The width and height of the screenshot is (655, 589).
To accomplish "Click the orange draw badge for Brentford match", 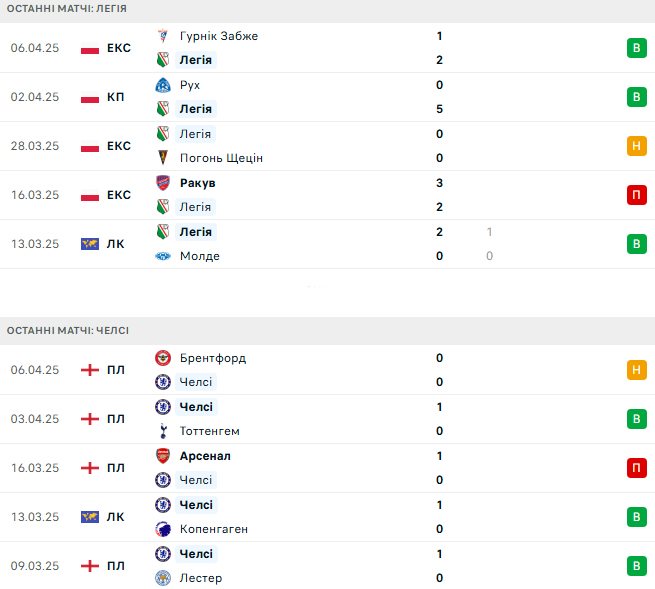I will [x=636, y=370].
